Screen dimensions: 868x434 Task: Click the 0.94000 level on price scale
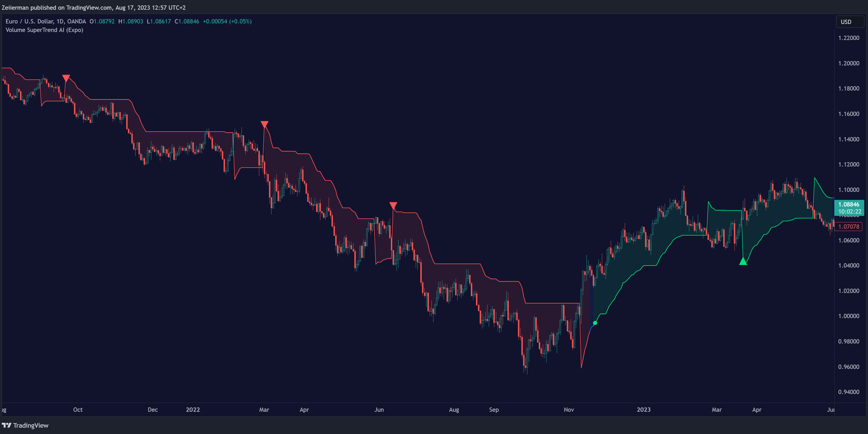click(x=849, y=392)
